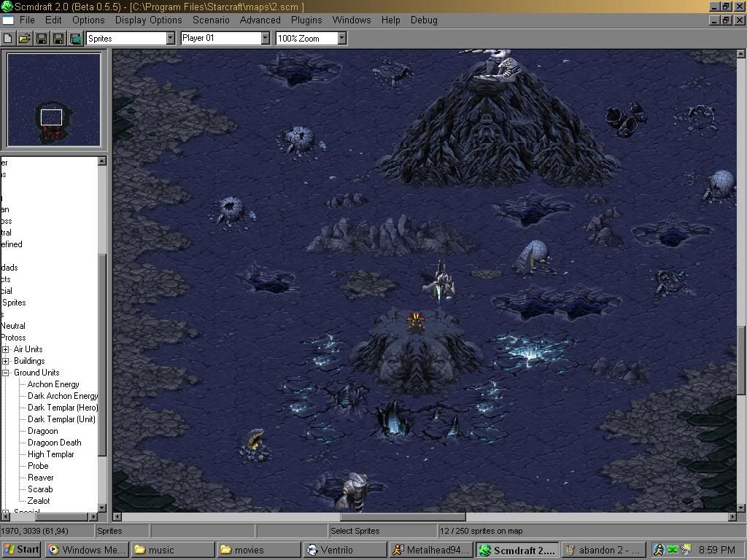Open the Help menu

coord(391,20)
